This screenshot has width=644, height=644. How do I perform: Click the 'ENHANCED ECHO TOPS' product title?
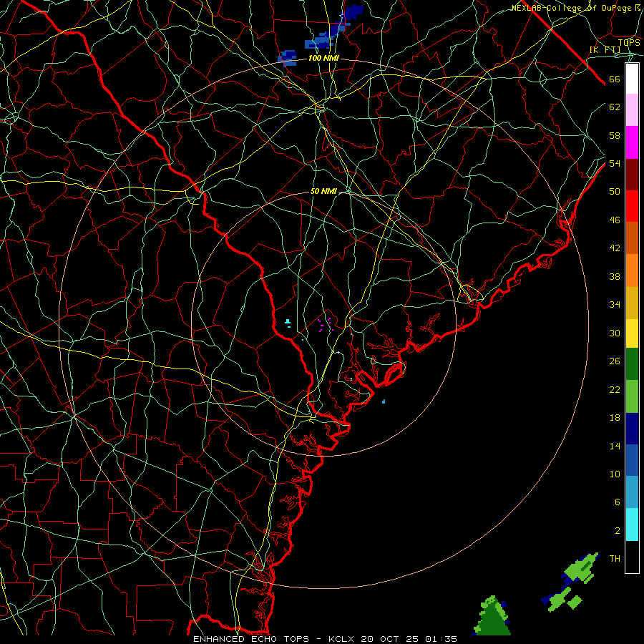[251, 639]
